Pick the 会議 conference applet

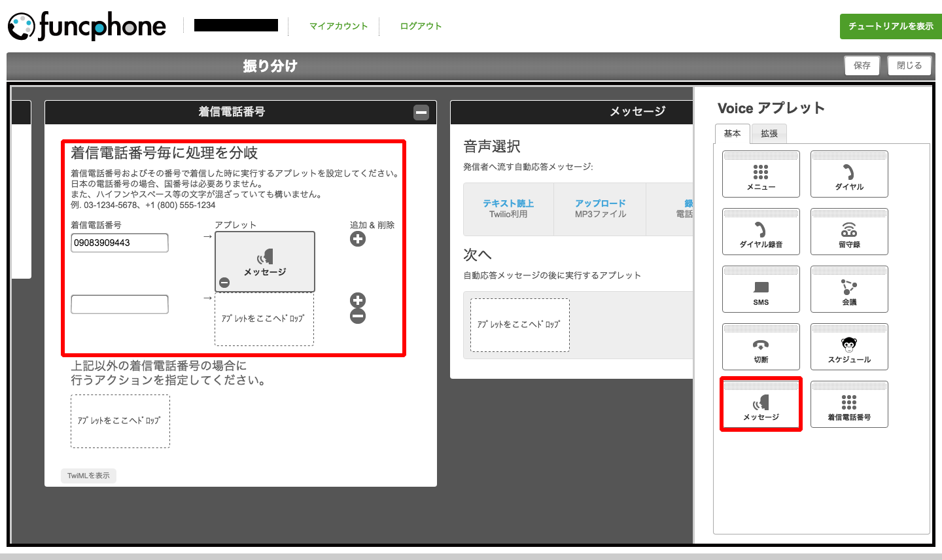[849, 290]
